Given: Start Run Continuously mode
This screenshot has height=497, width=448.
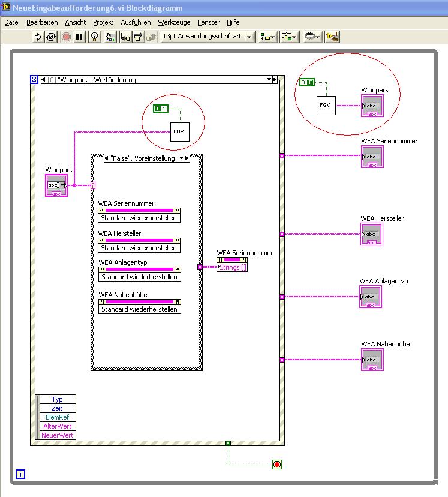Looking at the screenshot, I should pos(50,37).
